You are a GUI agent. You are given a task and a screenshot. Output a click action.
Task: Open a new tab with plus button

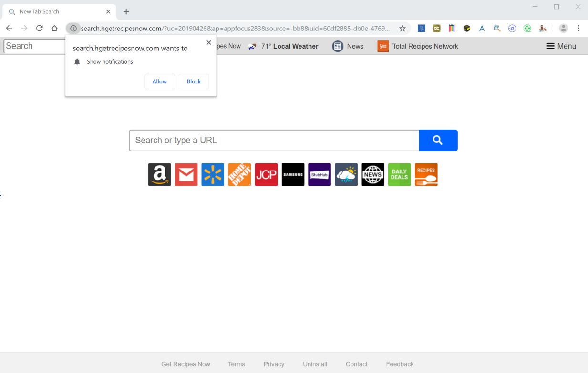pyautogui.click(x=126, y=11)
